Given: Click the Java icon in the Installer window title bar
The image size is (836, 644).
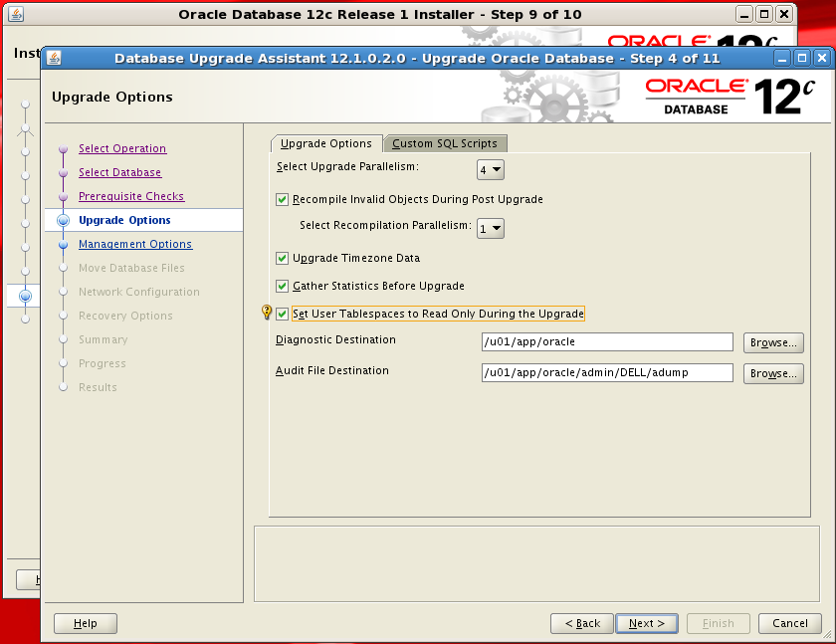Looking at the screenshot, I should tap(16, 14).
